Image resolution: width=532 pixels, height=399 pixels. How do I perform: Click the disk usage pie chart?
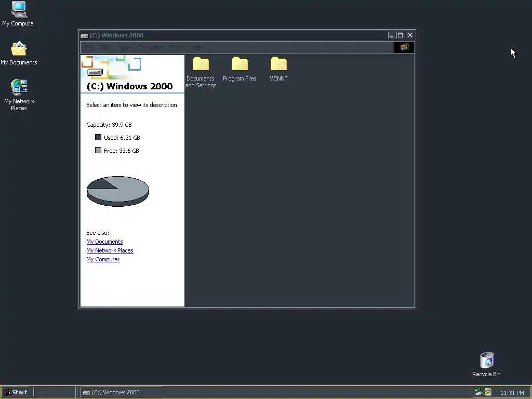coord(118,191)
